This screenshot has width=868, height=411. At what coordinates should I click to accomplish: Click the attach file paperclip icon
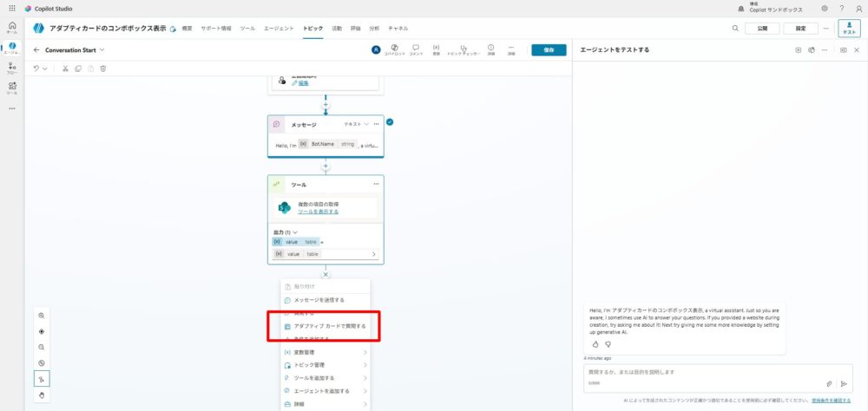coord(829,383)
